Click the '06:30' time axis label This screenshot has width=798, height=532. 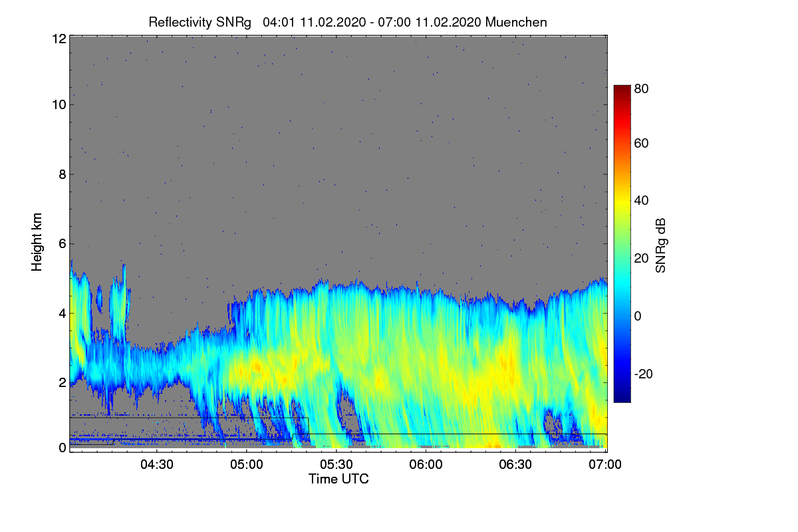516,464
